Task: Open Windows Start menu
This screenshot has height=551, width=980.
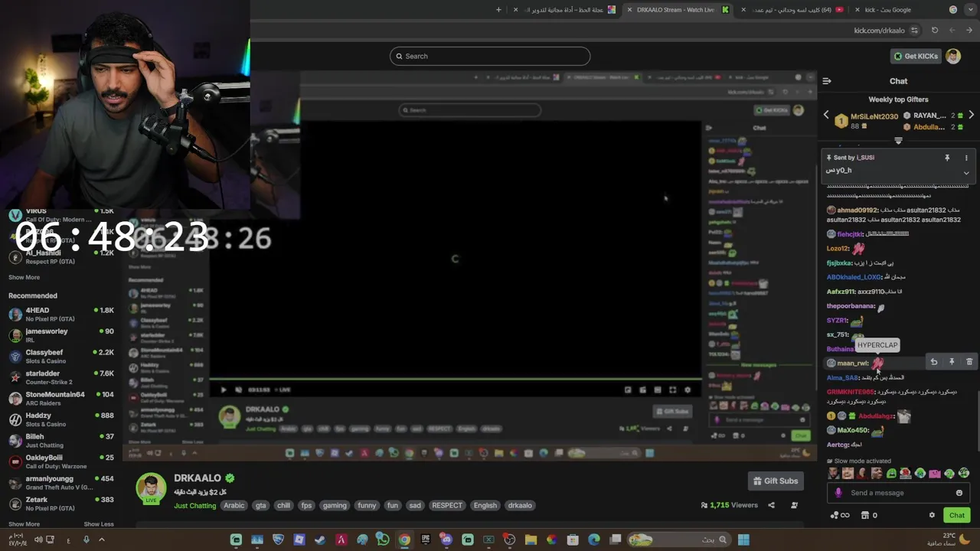Action: click(x=743, y=540)
